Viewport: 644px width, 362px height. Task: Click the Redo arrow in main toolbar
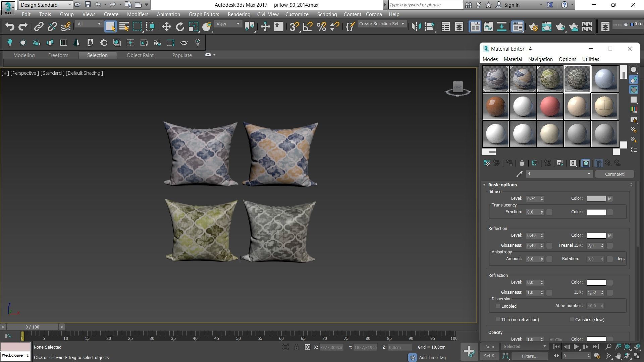23,27
